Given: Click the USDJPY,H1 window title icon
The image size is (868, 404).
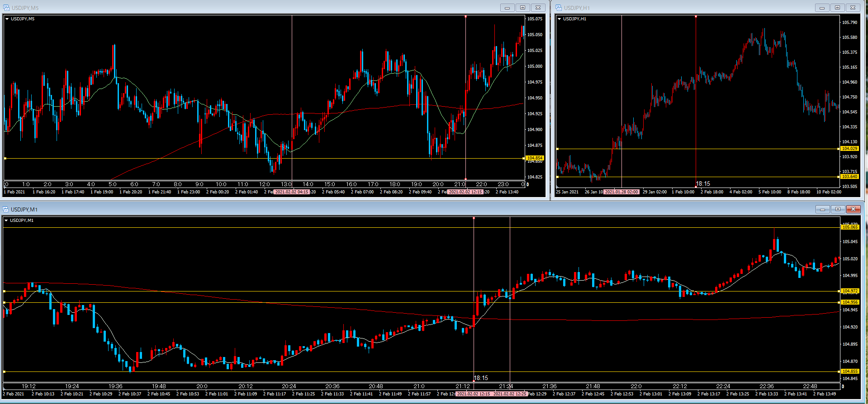Looking at the screenshot, I should tap(559, 8).
